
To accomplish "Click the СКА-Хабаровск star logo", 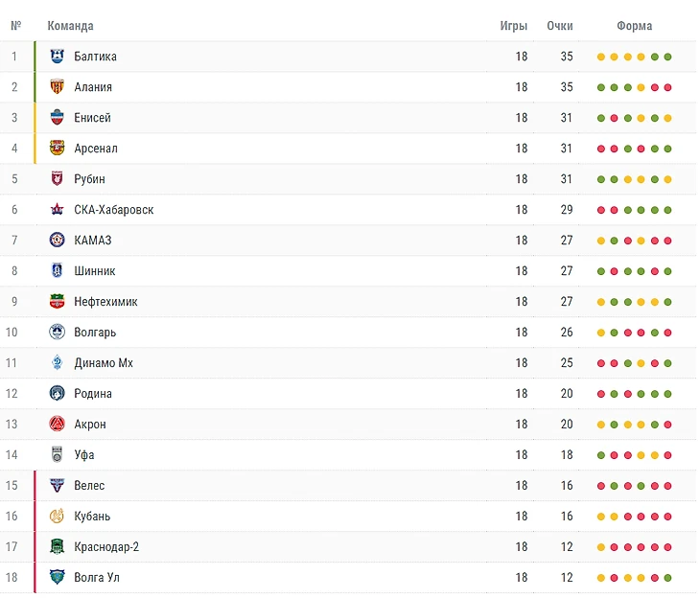I will 57,210.
